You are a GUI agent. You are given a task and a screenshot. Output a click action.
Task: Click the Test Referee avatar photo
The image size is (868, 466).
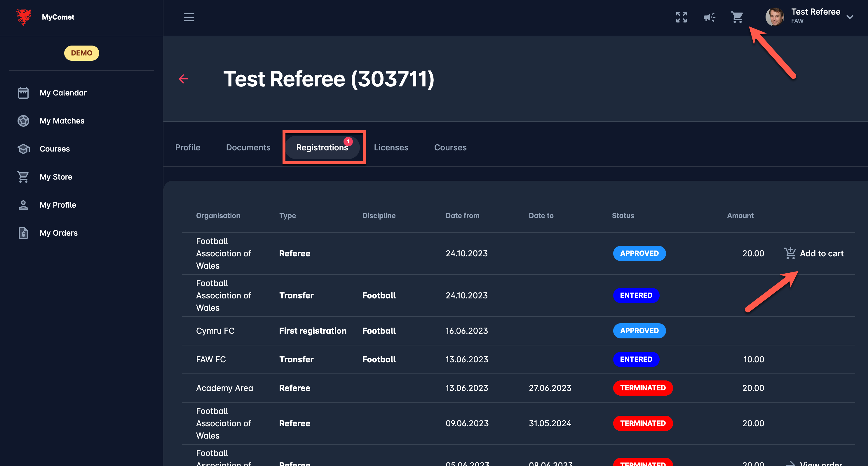(x=774, y=17)
